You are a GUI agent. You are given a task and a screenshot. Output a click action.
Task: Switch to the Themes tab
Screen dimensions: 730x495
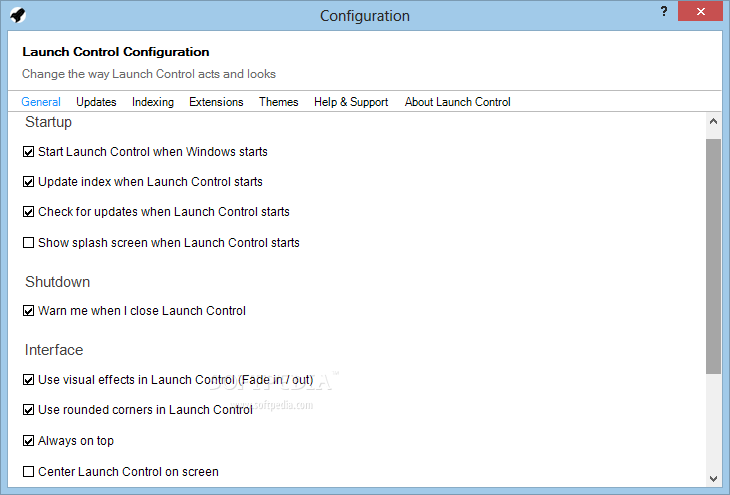(278, 102)
